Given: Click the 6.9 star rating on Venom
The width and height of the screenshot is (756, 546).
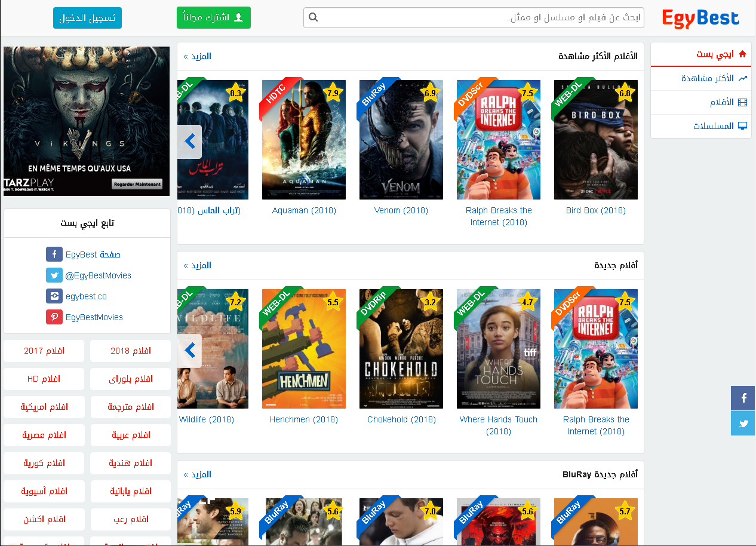Looking at the screenshot, I should click(x=430, y=93).
